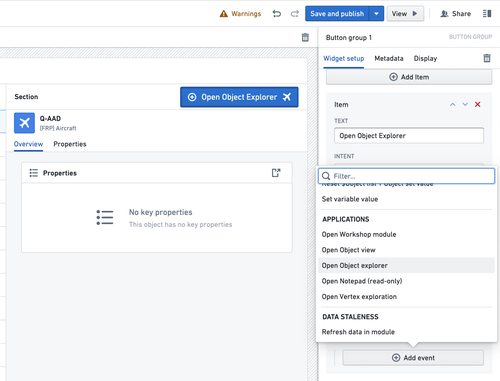Viewport: 500px width, 381px height.
Task: Move Item down with chevron
Action: pos(465,105)
